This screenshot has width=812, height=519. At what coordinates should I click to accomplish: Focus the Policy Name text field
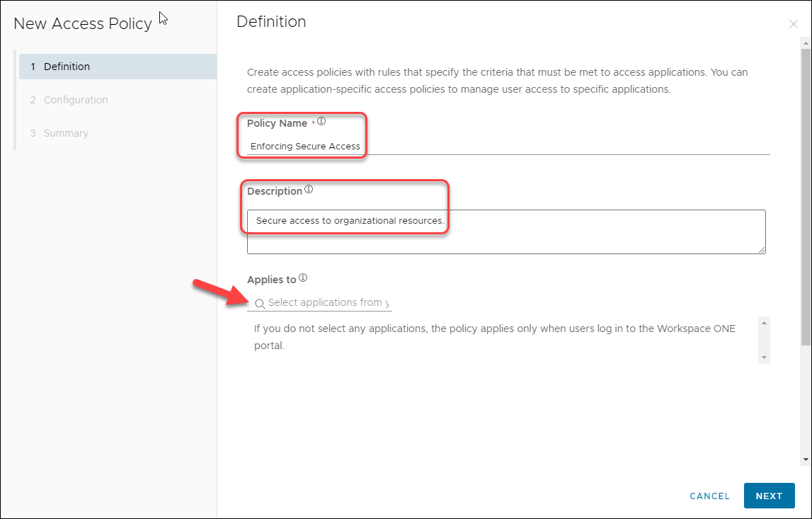507,147
